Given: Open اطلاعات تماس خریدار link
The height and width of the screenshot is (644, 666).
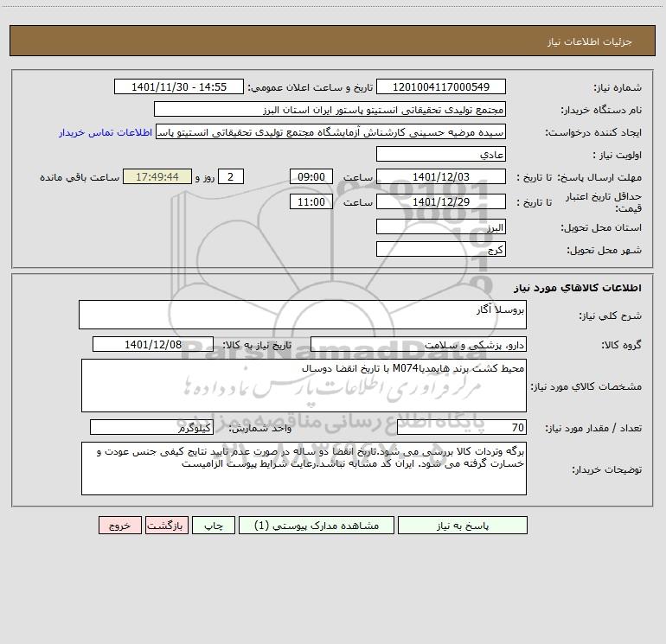Looking at the screenshot, I should click(106, 132).
